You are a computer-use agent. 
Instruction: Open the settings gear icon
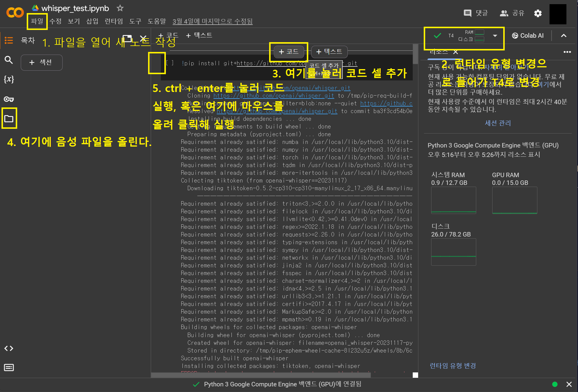pos(538,13)
